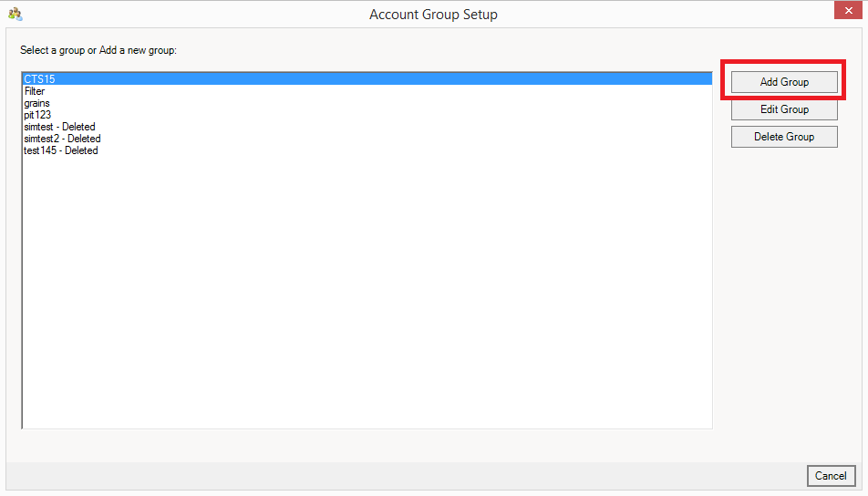Click the Account Group Setup title text
This screenshot has width=868, height=496.
click(x=433, y=15)
